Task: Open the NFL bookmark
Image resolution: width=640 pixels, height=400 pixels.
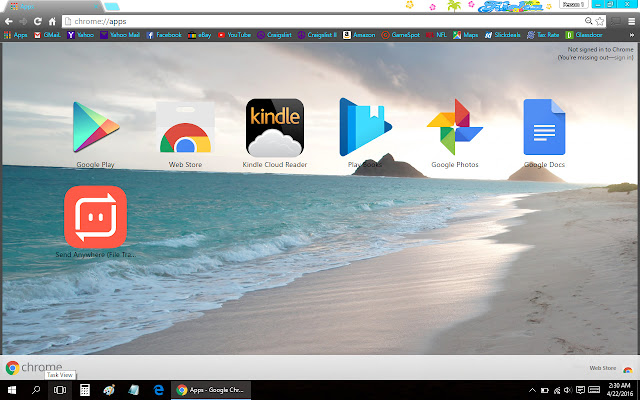Action: click(x=436, y=35)
